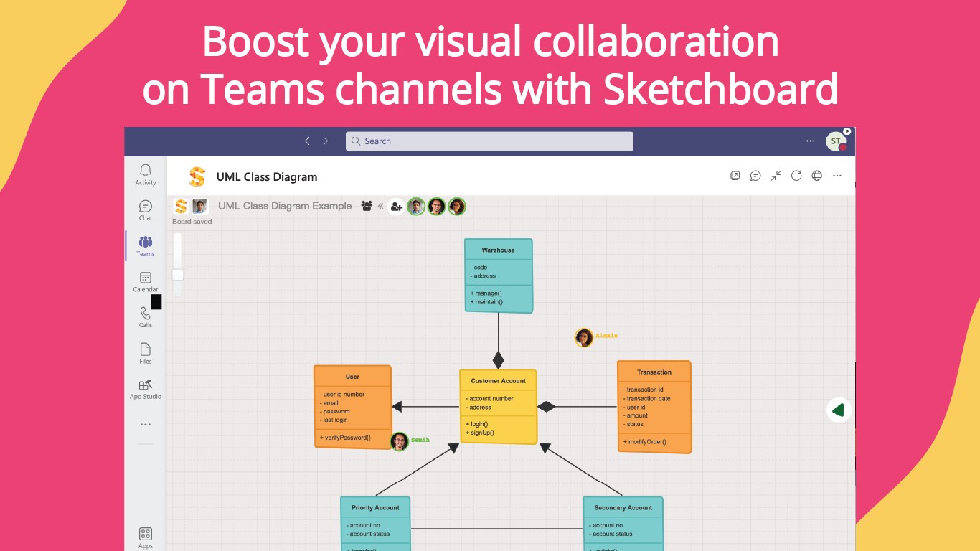Select the User class box title
Viewport: 980px width, 551px height.
[x=352, y=377]
